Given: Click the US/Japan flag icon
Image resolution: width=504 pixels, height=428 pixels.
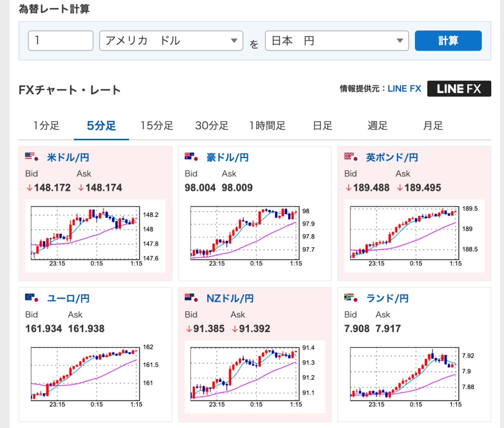Looking at the screenshot, I should coord(31,157).
